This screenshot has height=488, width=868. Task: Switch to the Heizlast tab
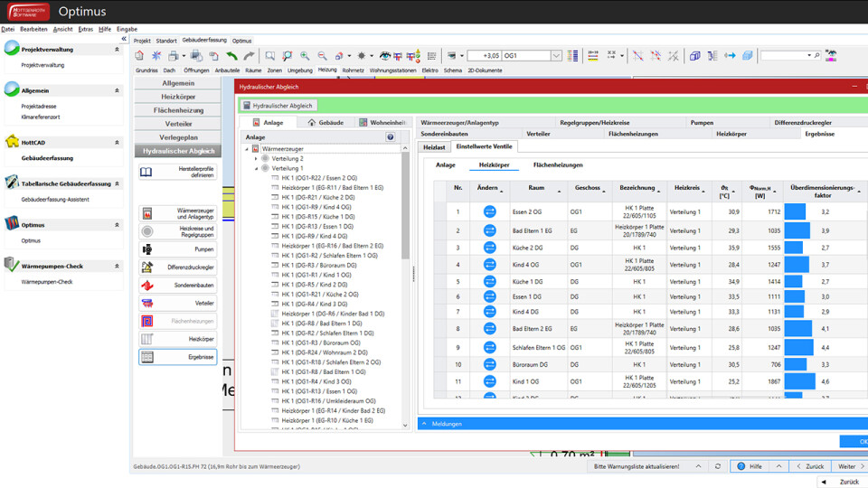point(434,146)
